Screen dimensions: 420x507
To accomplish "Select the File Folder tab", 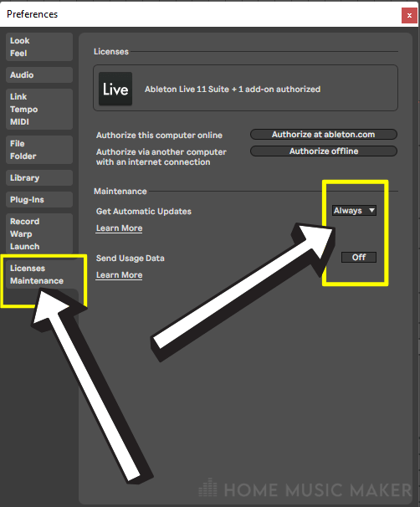I will [39, 150].
